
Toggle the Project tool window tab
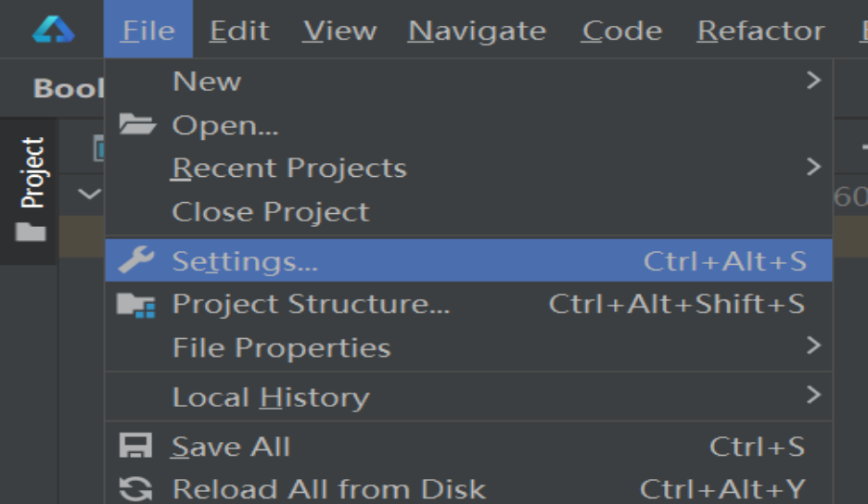(x=32, y=172)
